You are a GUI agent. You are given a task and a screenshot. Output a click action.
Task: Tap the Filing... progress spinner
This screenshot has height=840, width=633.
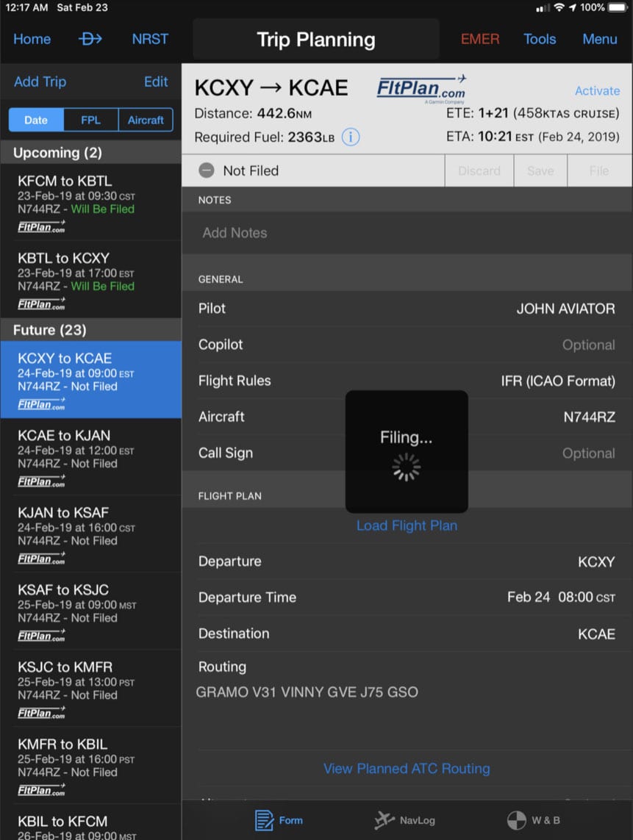[407, 467]
